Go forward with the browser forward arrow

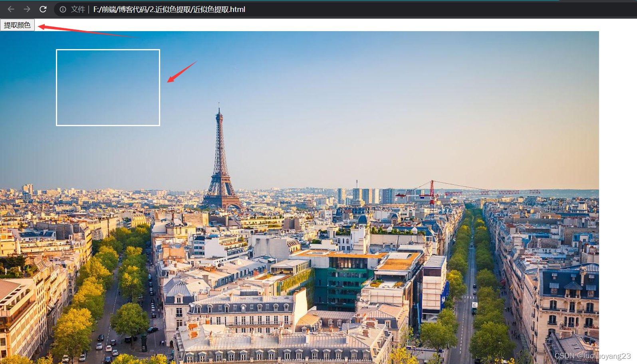click(27, 9)
